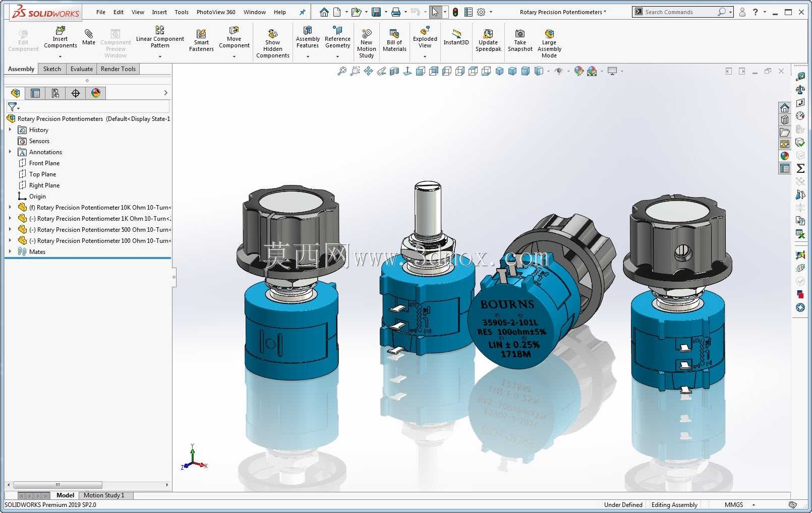Open the Custom Properties task pane tab
Screen dimensions: 812x513
click(x=784, y=168)
